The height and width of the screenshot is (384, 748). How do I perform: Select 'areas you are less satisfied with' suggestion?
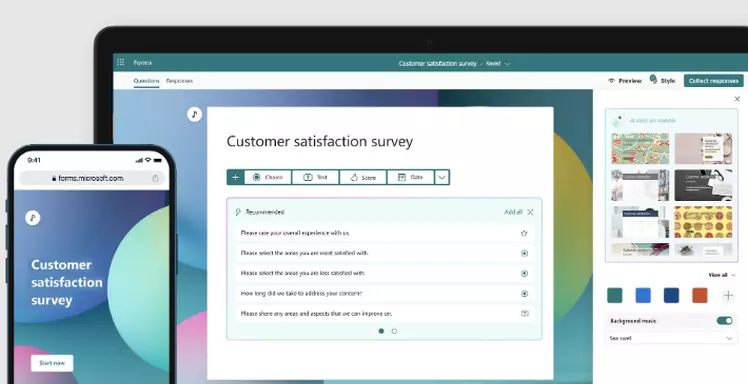click(x=384, y=273)
